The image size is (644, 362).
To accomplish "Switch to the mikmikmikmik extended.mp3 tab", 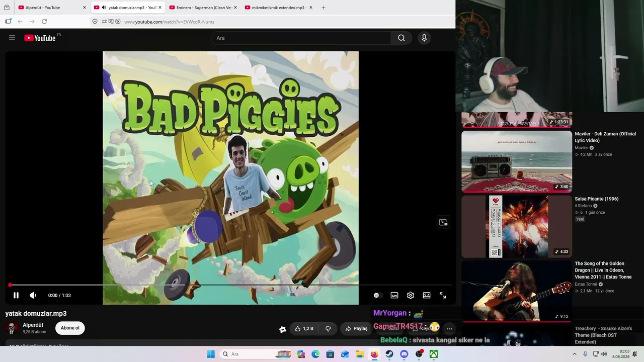I will click(279, 8).
